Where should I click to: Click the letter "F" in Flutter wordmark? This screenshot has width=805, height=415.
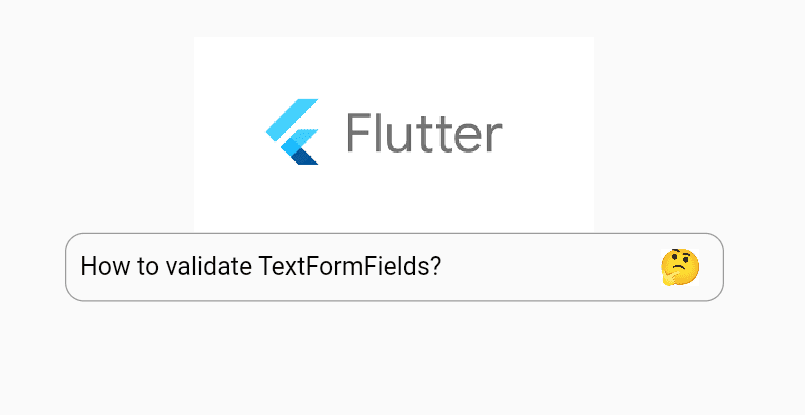coord(358,132)
